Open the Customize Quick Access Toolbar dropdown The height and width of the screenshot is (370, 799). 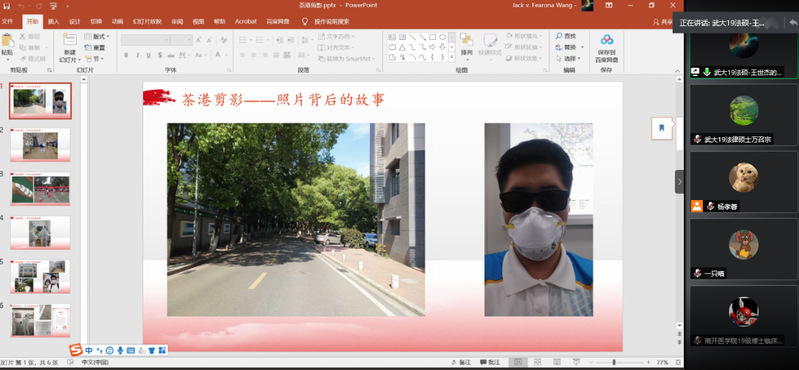(x=68, y=6)
